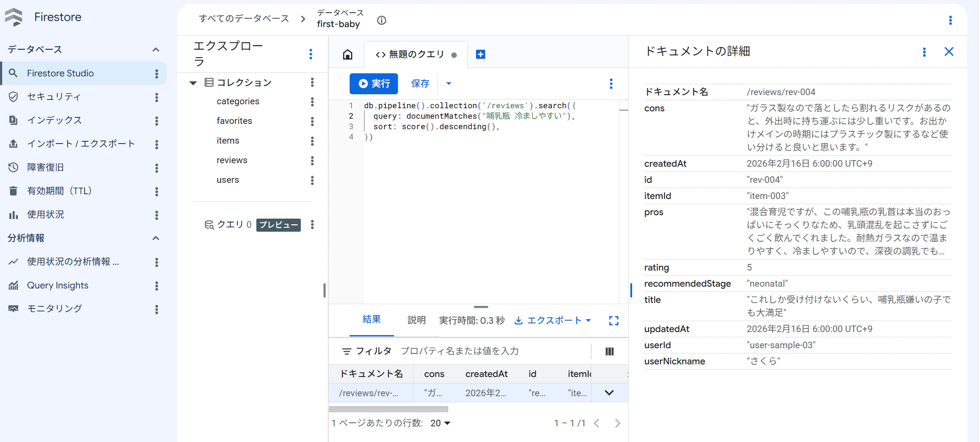This screenshot has height=442, width=980.
Task: Open インデックス options menu
Action: [x=157, y=120]
